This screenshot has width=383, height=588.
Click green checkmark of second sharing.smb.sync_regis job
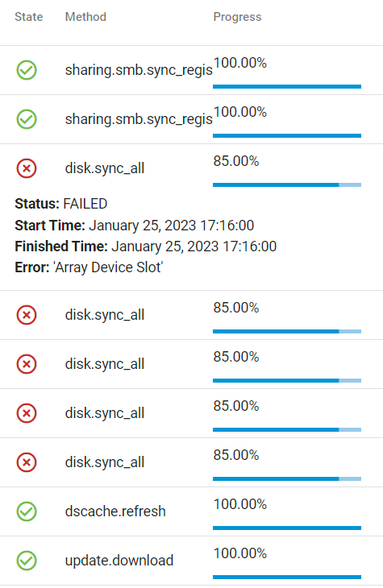click(x=27, y=119)
